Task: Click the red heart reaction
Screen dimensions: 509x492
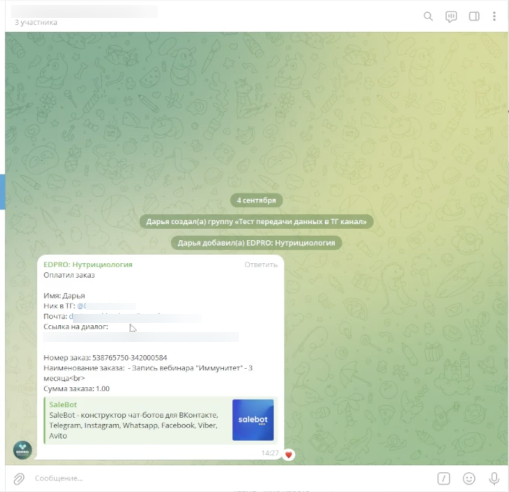Action: [x=289, y=454]
